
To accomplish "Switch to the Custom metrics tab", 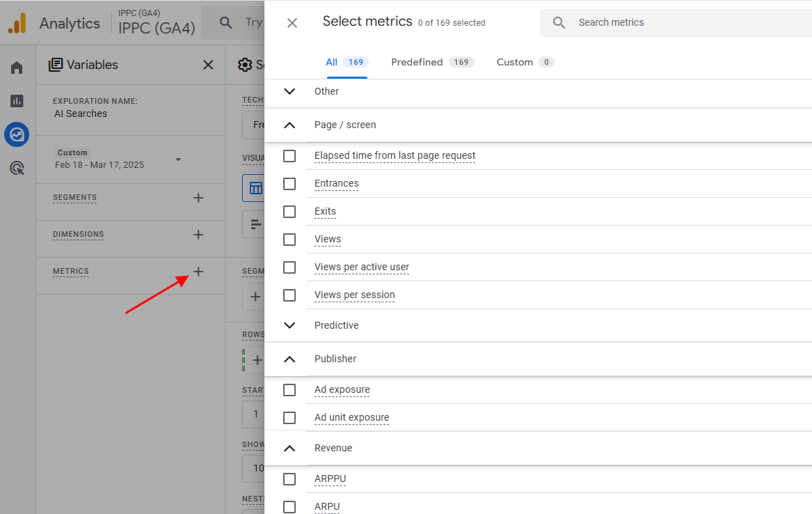I will (x=515, y=62).
